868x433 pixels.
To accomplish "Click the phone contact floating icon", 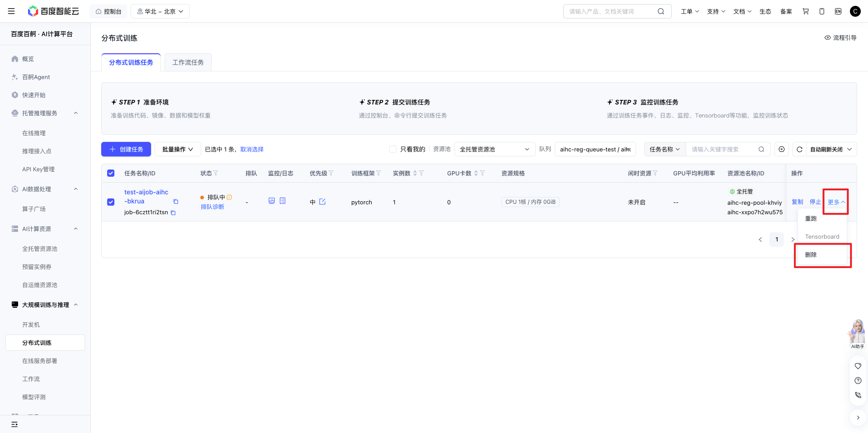I will tap(858, 395).
